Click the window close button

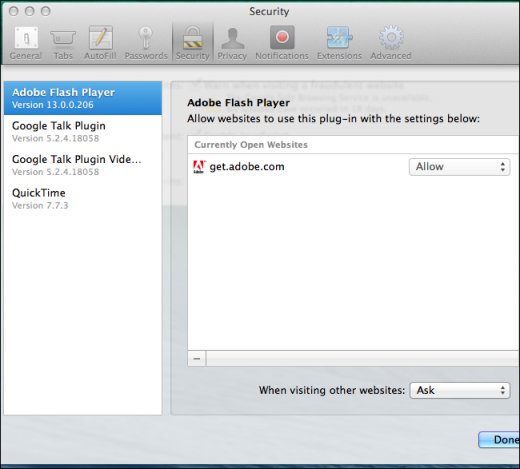(x=14, y=12)
